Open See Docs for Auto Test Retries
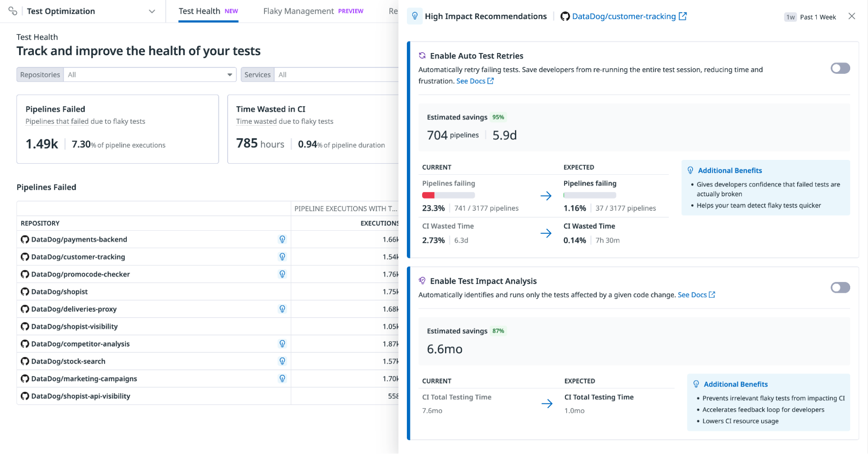868x454 pixels. pyautogui.click(x=472, y=81)
